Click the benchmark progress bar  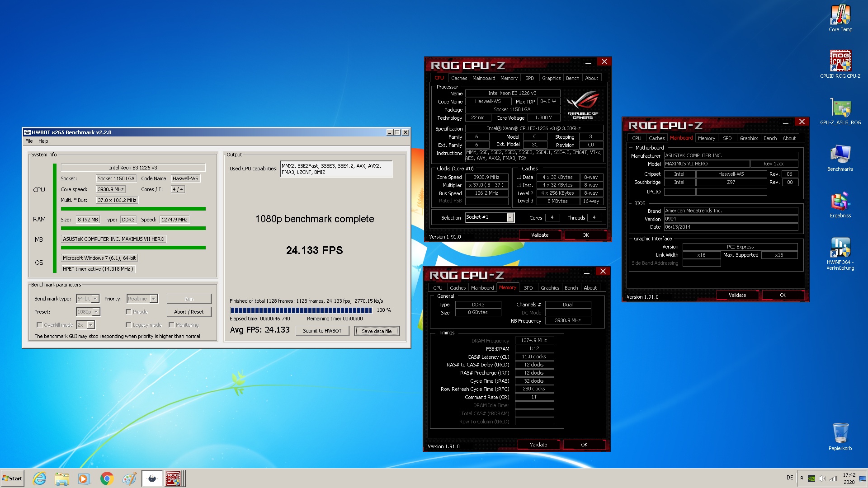(301, 310)
